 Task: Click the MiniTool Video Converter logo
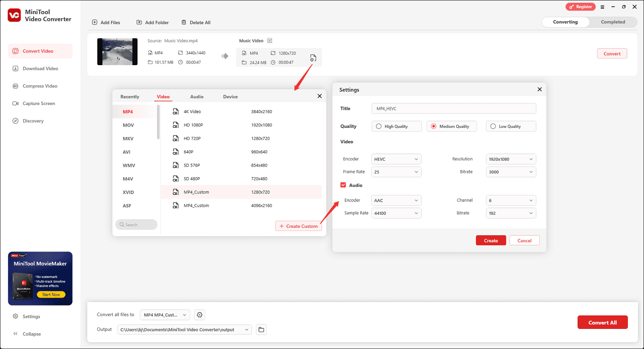tap(14, 15)
